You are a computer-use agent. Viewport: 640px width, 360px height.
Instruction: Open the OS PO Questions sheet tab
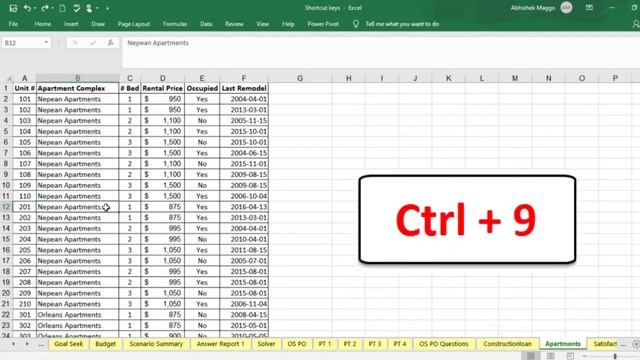[x=444, y=344]
